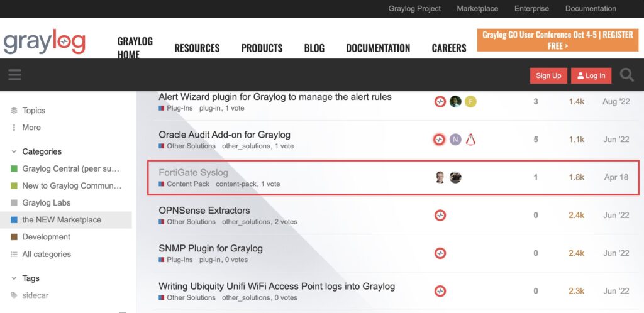This screenshot has width=644, height=313.
Task: Click Graylog avatar on Ubiquity Unifi row
Action: pyautogui.click(x=440, y=291)
